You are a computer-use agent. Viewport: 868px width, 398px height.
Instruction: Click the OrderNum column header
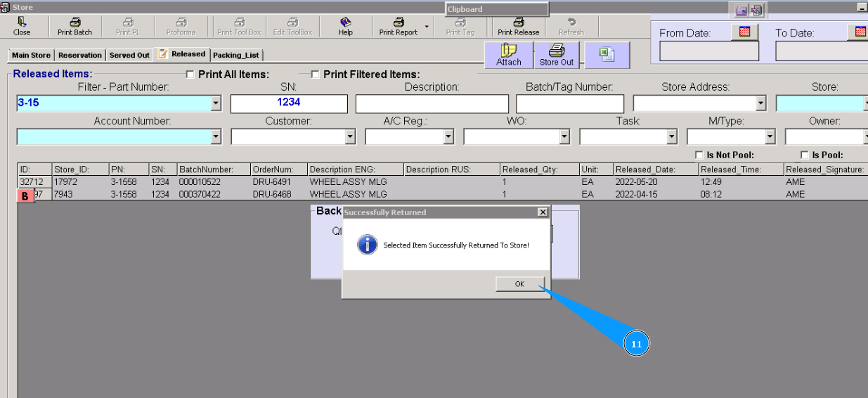279,169
